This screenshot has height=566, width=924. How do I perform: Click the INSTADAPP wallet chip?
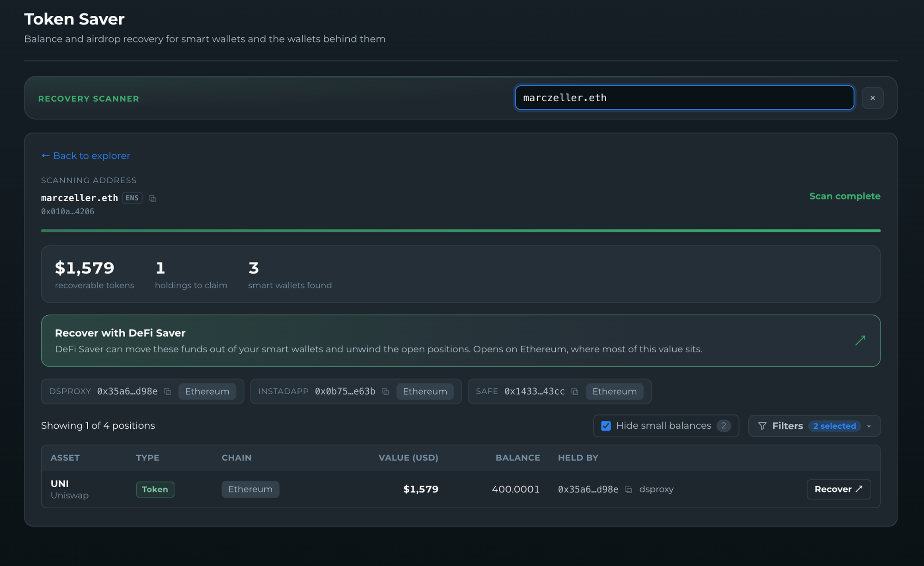(356, 391)
